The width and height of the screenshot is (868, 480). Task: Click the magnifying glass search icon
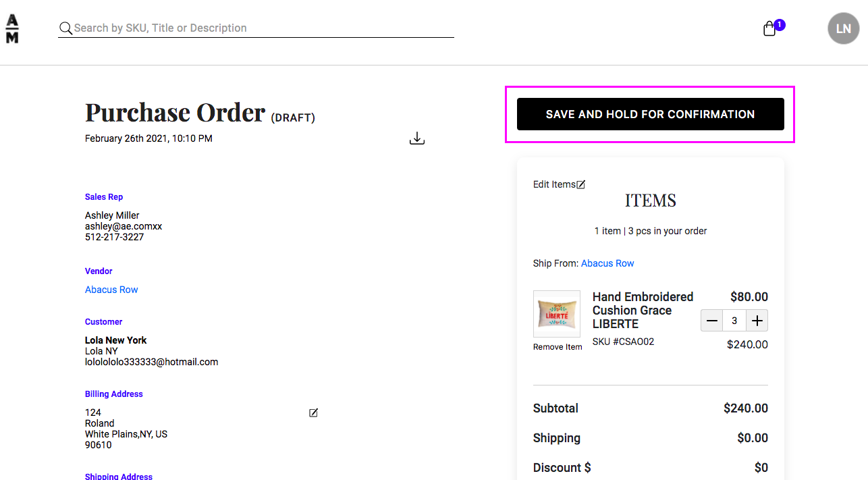(x=65, y=28)
